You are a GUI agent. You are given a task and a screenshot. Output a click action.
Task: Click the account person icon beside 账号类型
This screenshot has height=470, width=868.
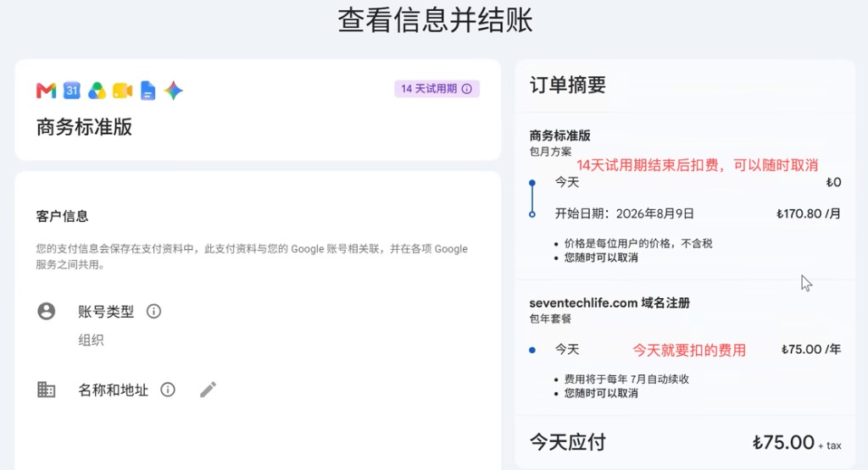click(x=47, y=312)
